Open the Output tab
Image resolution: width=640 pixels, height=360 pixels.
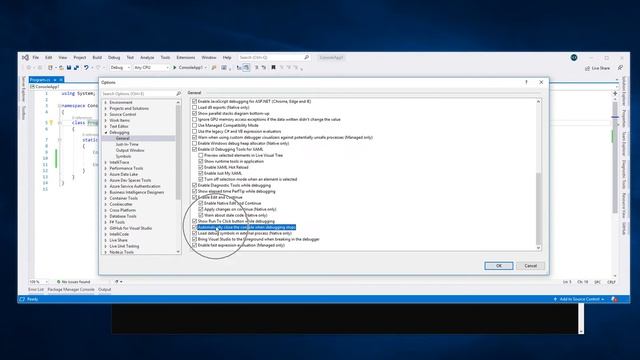[104, 289]
